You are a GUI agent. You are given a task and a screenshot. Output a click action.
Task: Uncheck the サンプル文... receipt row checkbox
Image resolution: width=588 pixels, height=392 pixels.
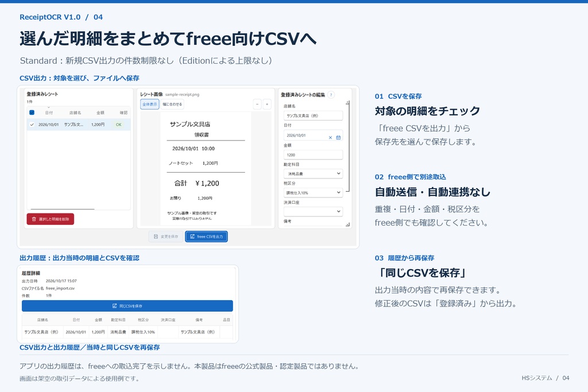32,125
